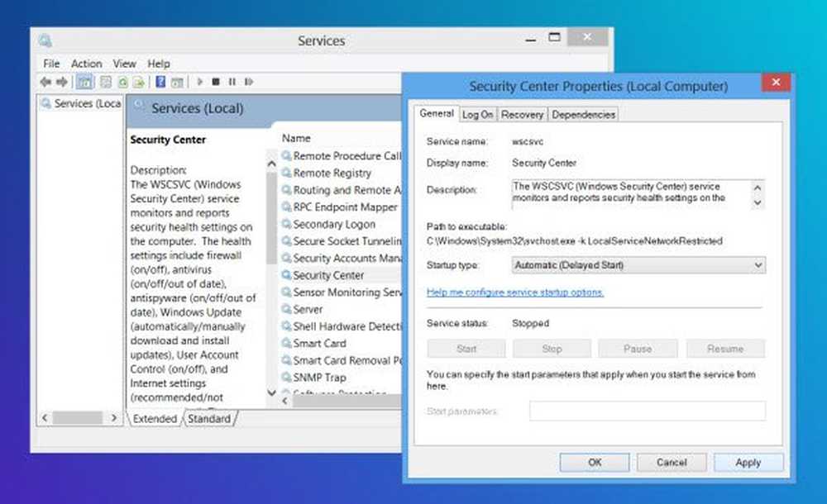
Task: Select Services (Local) in the console tree
Action: click(x=81, y=103)
